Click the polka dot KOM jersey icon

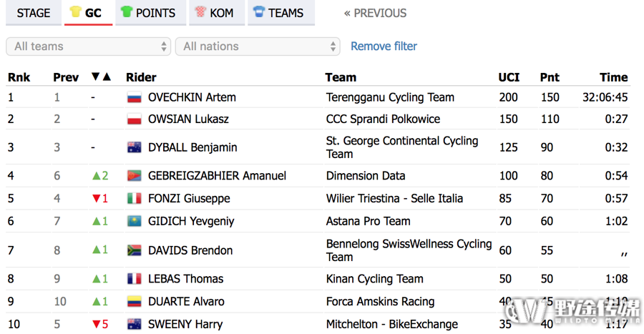tap(200, 11)
